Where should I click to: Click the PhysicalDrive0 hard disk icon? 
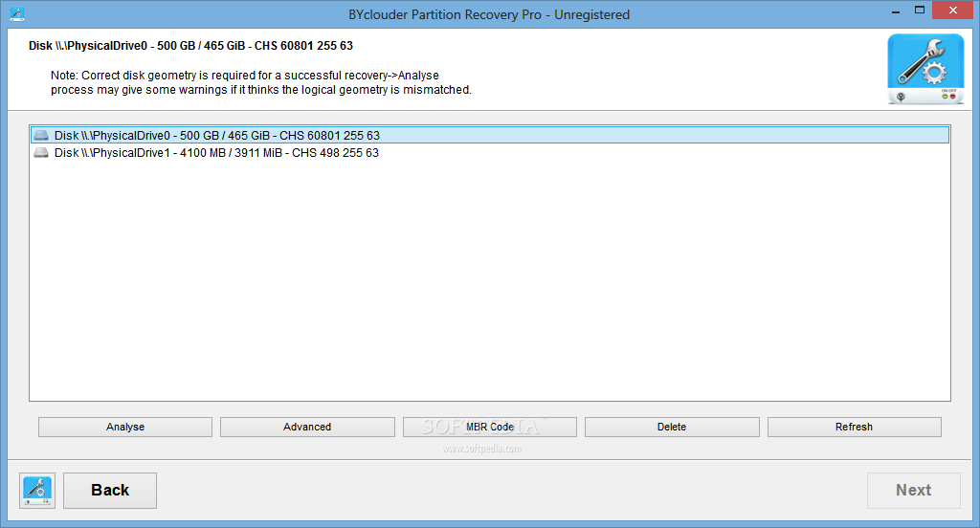click(41, 135)
